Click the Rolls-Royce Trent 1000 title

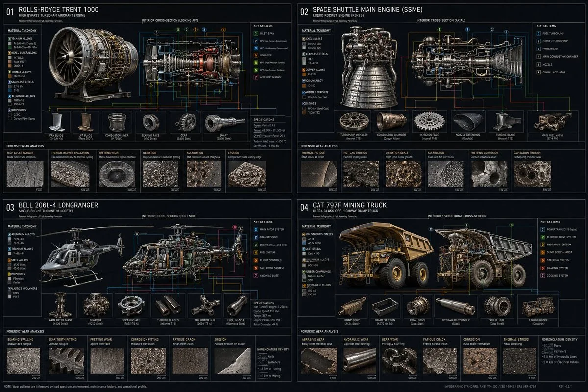point(59,10)
